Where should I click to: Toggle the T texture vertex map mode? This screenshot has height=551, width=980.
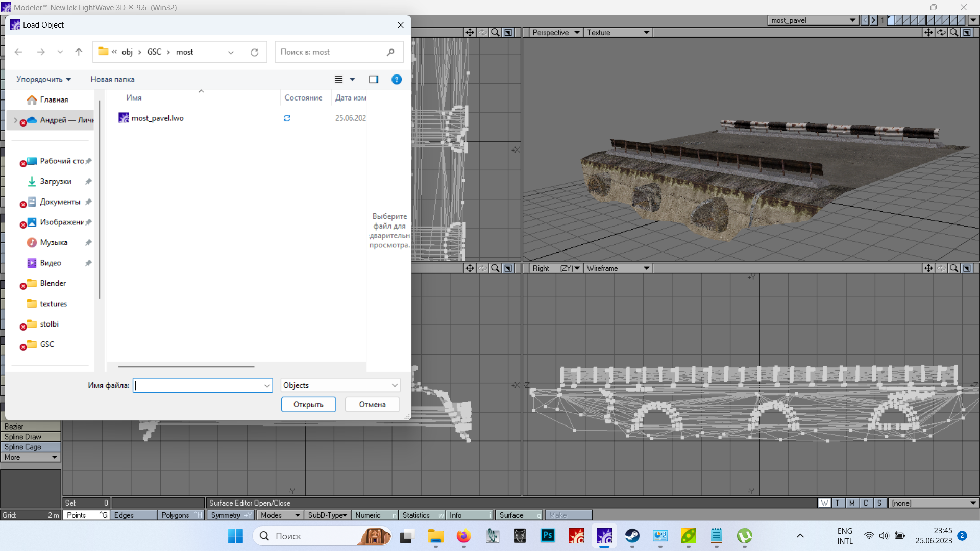pos(838,503)
